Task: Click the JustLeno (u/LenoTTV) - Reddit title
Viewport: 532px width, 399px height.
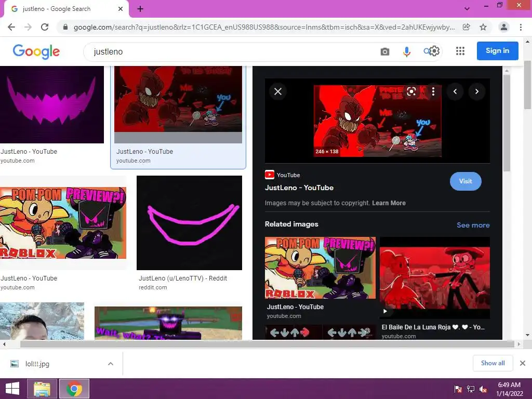Action: pyautogui.click(x=183, y=278)
